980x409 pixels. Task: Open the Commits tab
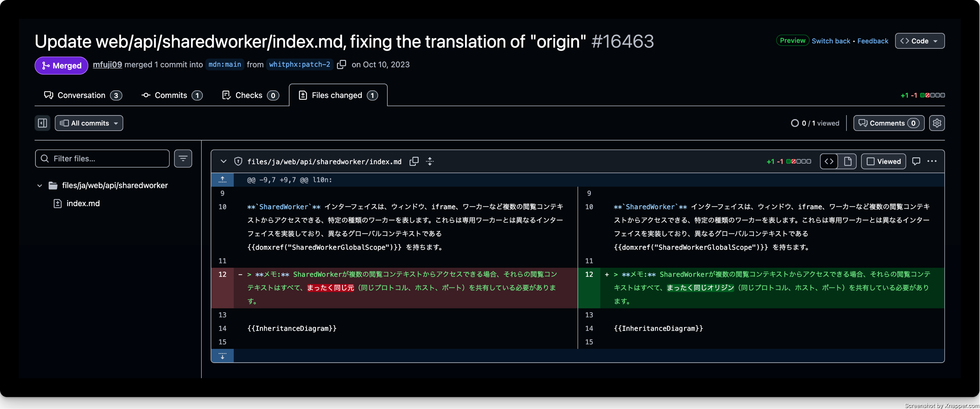tap(171, 95)
